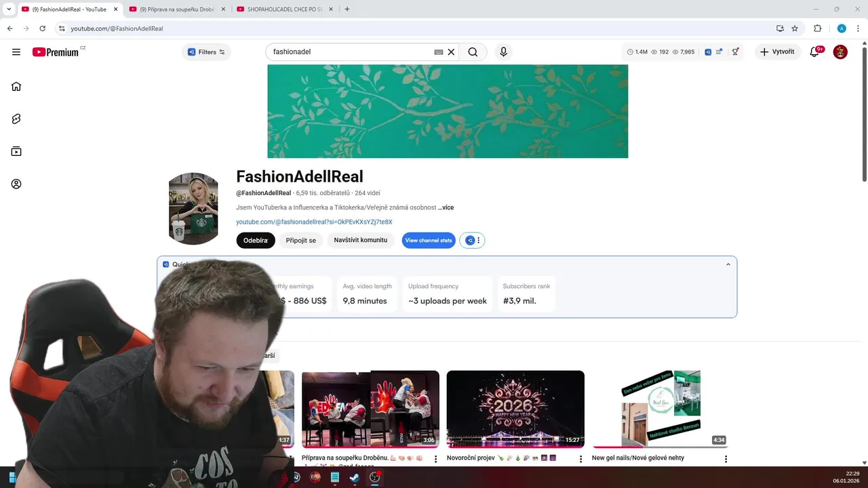Expand channel description with ...více
Viewport: 868px width, 488px height.
446,207
